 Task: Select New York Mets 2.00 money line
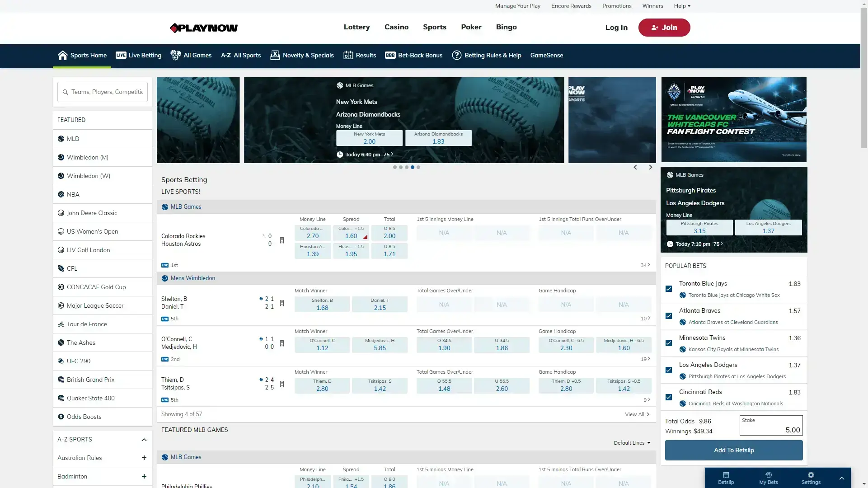tap(369, 138)
